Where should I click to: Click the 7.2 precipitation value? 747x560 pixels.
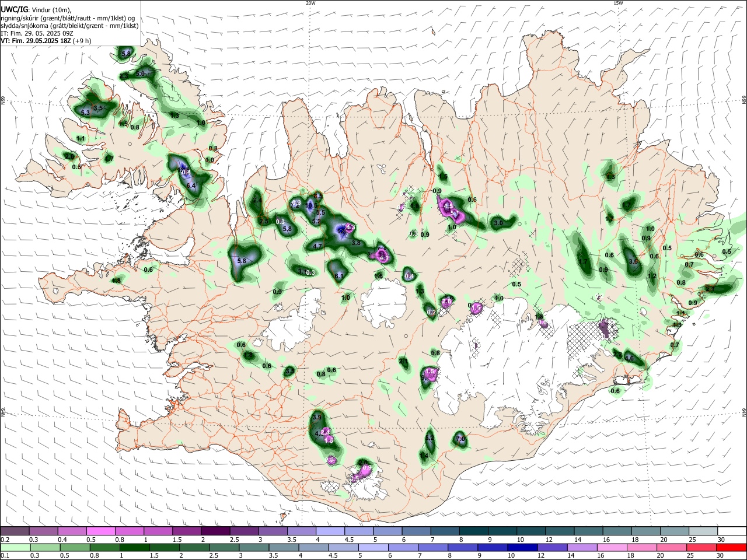295,205
